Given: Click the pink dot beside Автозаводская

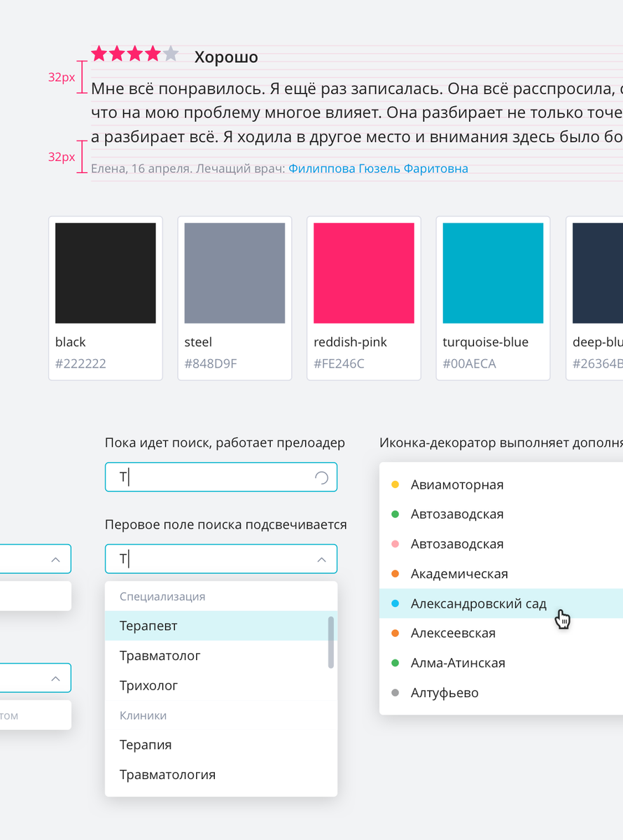Looking at the screenshot, I should [x=395, y=544].
